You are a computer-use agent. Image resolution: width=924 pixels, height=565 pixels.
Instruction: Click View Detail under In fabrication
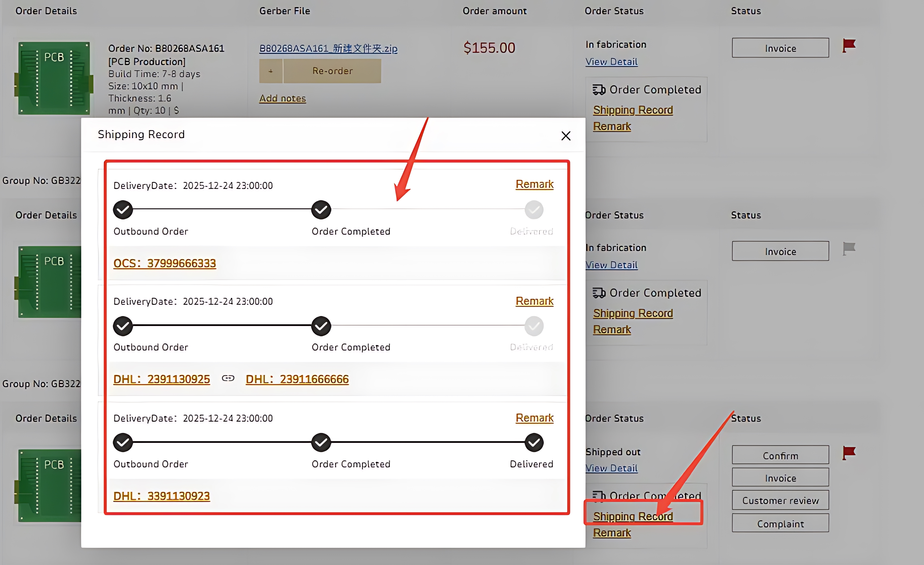pyautogui.click(x=611, y=61)
